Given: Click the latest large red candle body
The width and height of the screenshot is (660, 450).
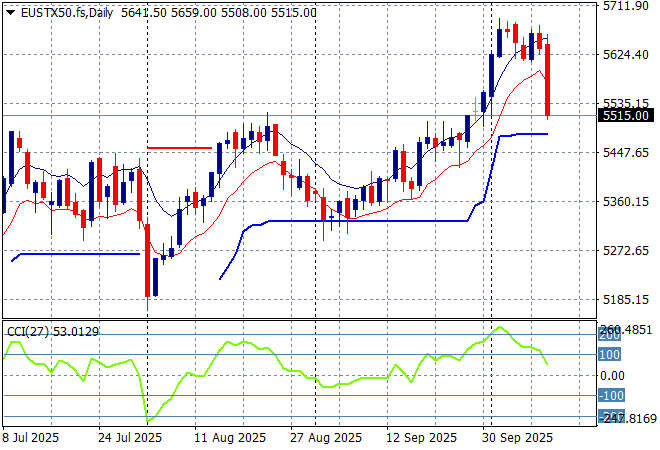Looking at the screenshot, I should tap(548, 80).
